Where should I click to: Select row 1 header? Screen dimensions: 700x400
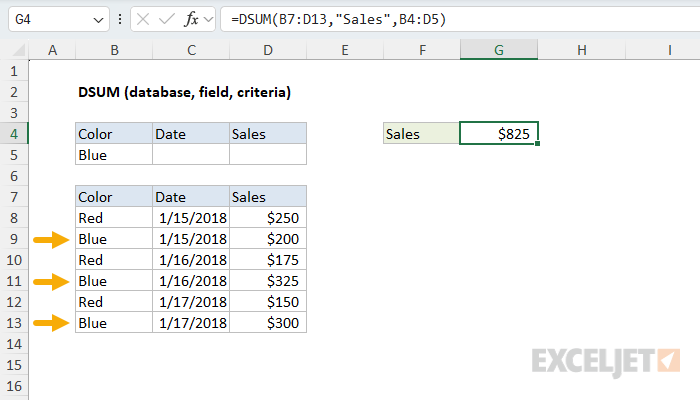pyautogui.click(x=14, y=71)
